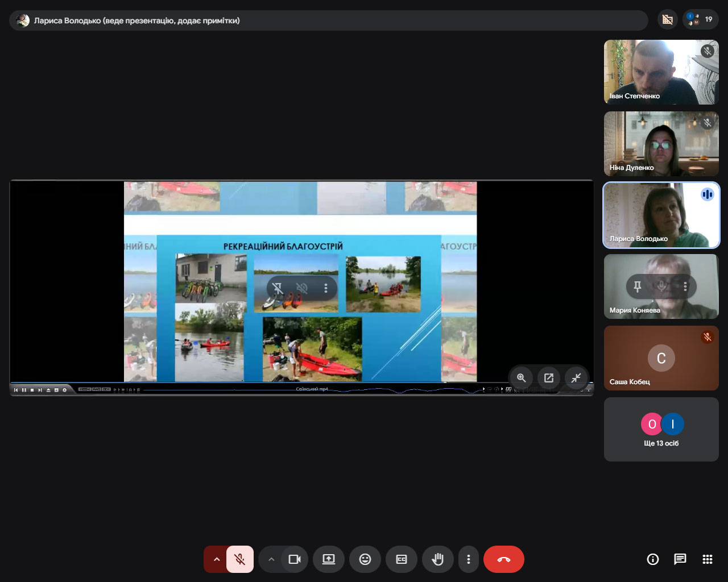Open activities grid icon

[708, 559]
